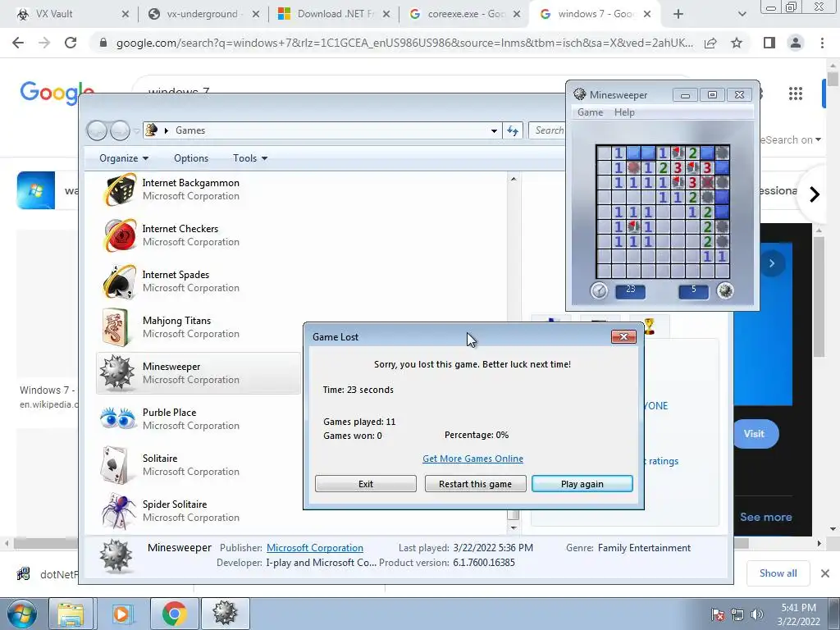Image resolution: width=840 pixels, height=630 pixels.
Task: Click the Games explorer back arrow
Action: point(97,130)
